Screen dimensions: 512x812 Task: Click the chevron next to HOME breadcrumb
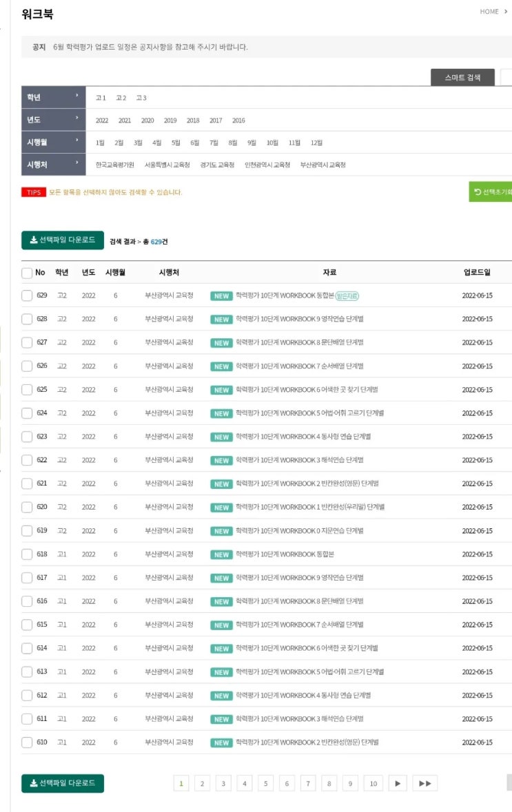506,12
